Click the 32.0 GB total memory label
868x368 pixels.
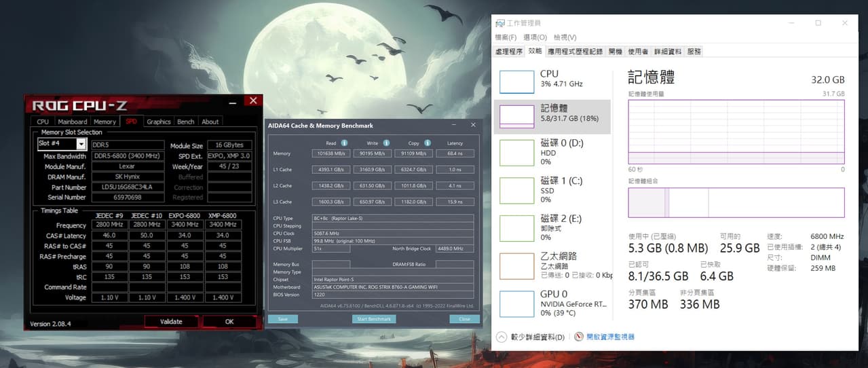828,79
